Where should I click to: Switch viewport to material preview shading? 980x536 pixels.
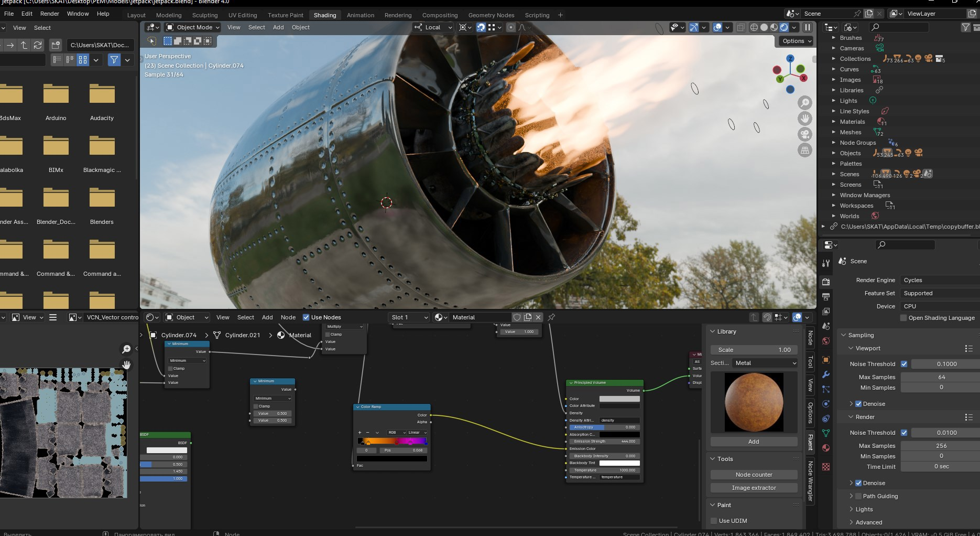click(x=774, y=27)
